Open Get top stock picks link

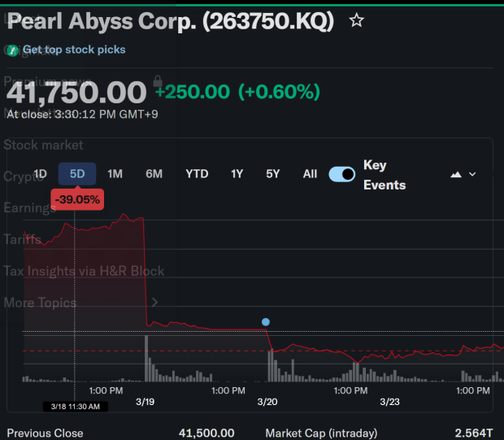[x=74, y=50]
